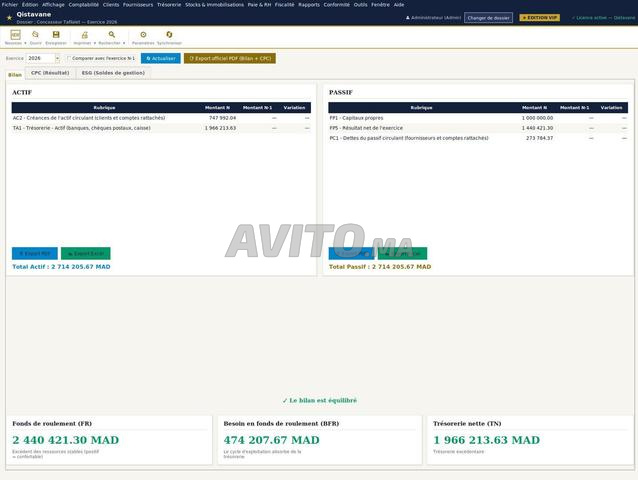Image resolution: width=638 pixels, height=480 pixels.
Task: Switch to ESG (Soldes de gestion) tab
Action: pyautogui.click(x=113, y=73)
